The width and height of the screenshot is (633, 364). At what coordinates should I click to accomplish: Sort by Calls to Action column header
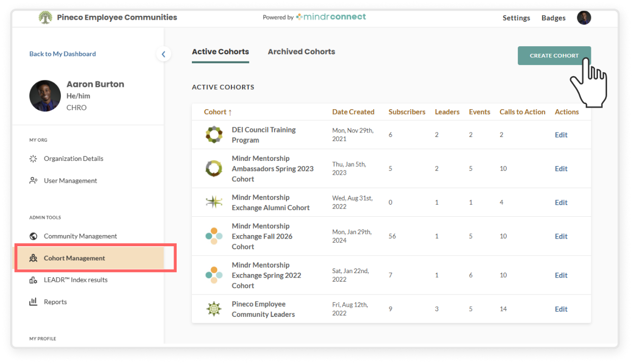pyautogui.click(x=522, y=112)
